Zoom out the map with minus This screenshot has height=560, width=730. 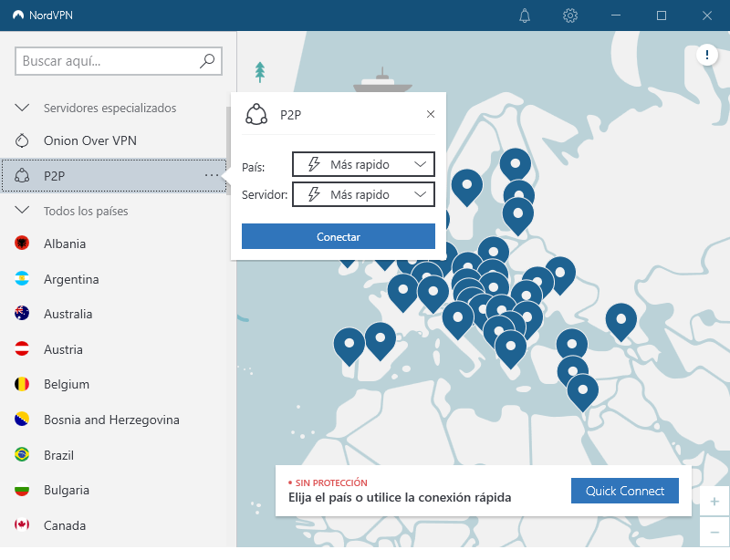714,532
